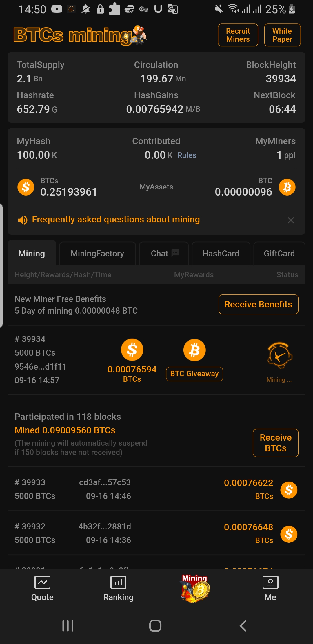Tap the central Mining Bitcoin logo
Image resolution: width=313 pixels, height=644 pixels.
[x=195, y=588]
